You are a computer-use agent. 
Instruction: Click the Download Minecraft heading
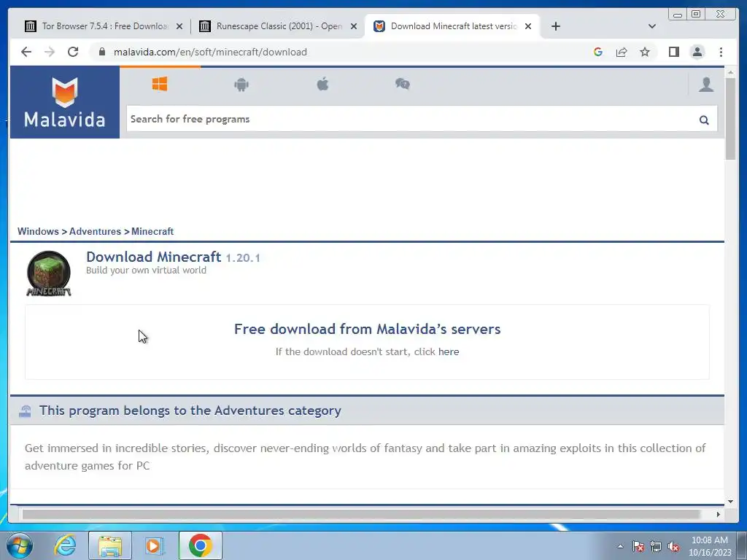(x=153, y=257)
